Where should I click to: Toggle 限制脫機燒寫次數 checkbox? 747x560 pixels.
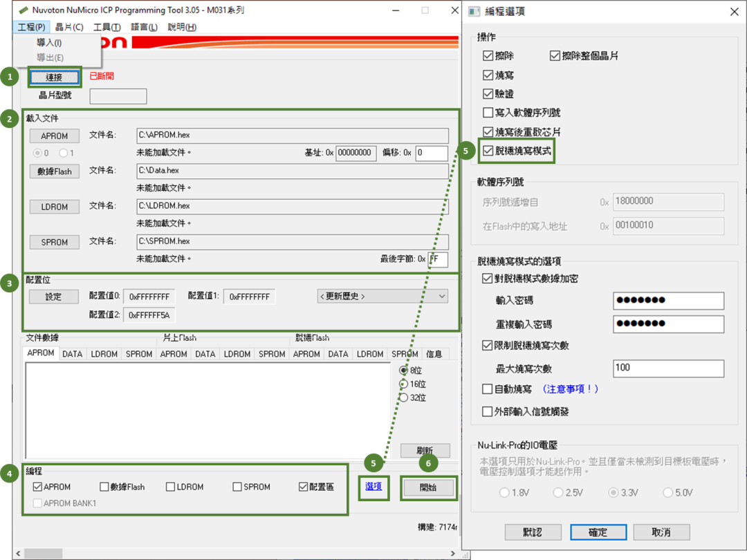click(x=487, y=345)
